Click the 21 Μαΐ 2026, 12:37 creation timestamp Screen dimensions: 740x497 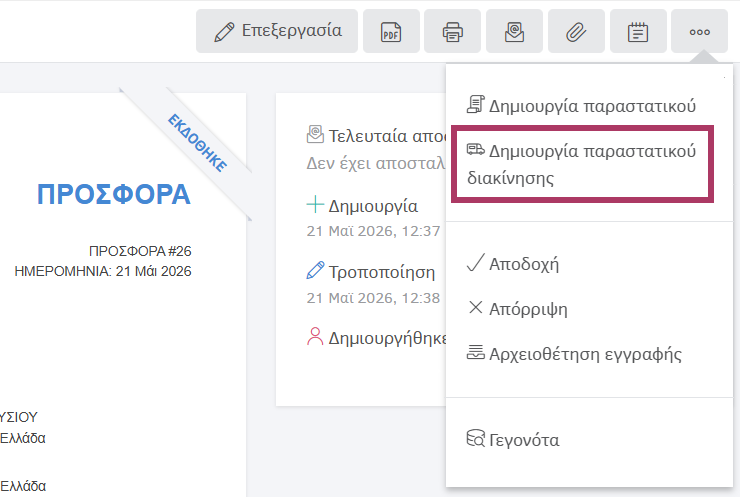click(373, 231)
